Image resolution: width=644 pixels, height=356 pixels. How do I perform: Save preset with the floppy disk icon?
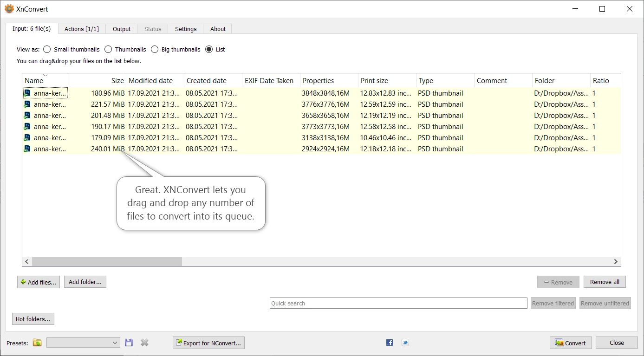129,343
